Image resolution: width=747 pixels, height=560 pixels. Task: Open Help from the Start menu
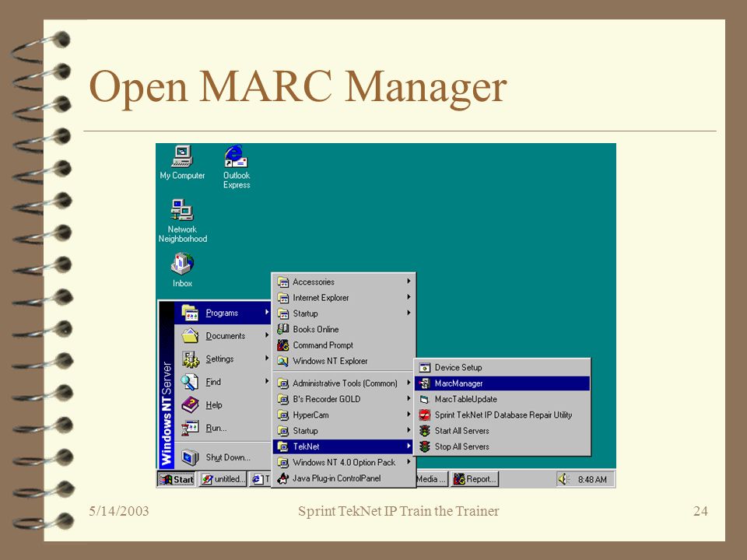[223, 404]
